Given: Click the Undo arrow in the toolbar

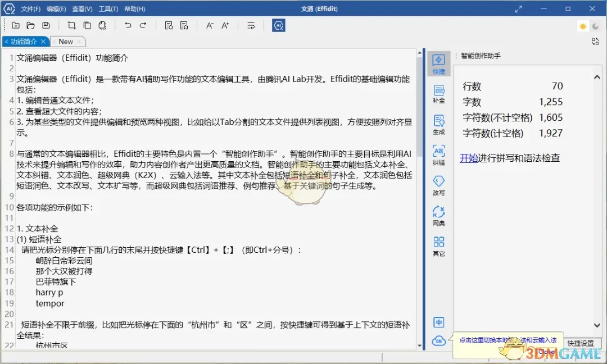Looking at the screenshot, I should point(128,25).
